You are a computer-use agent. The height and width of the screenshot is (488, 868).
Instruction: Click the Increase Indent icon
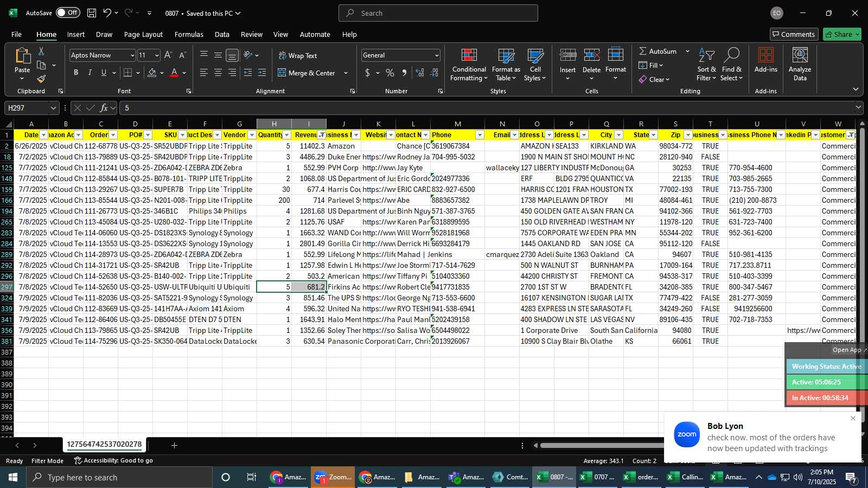pos(262,73)
